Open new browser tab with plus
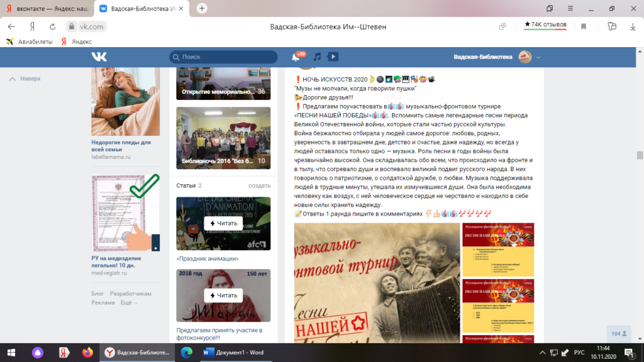The height and width of the screenshot is (362, 644). [202, 8]
